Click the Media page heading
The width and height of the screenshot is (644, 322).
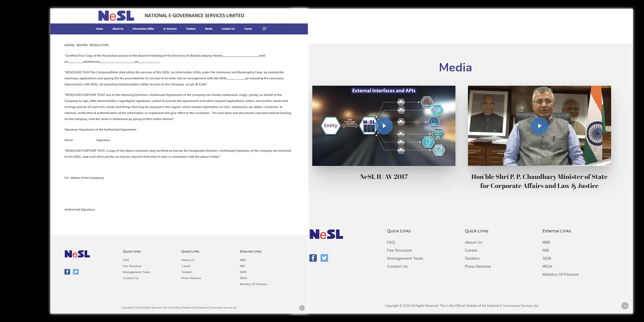[455, 67]
